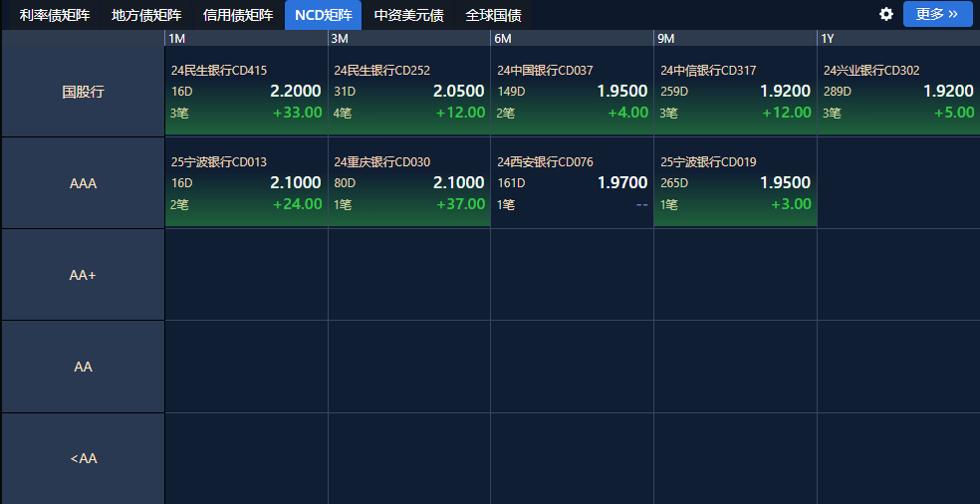Select the AA row header
This screenshot has height=504, width=980.
point(83,368)
